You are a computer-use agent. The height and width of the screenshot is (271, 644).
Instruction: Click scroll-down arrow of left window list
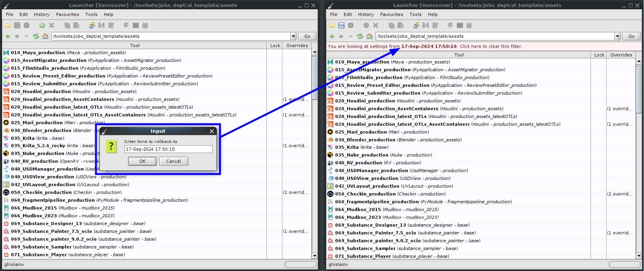[315, 256]
